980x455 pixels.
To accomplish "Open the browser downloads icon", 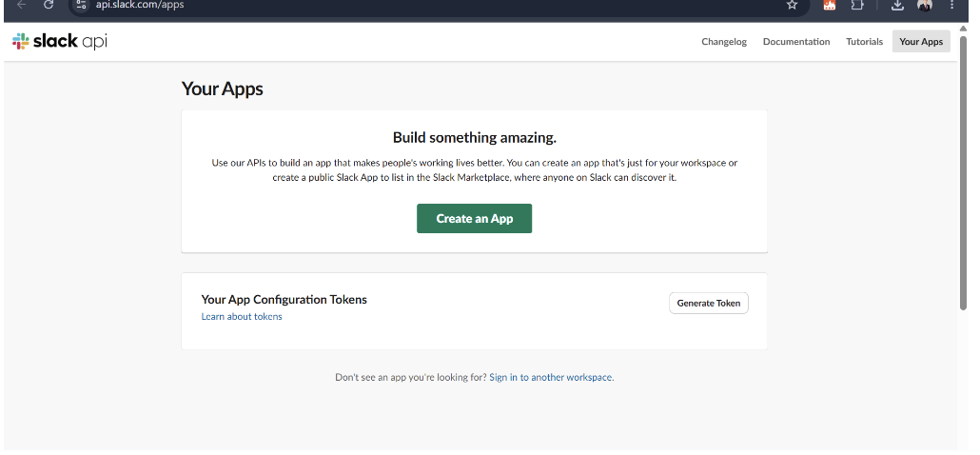I will [897, 5].
